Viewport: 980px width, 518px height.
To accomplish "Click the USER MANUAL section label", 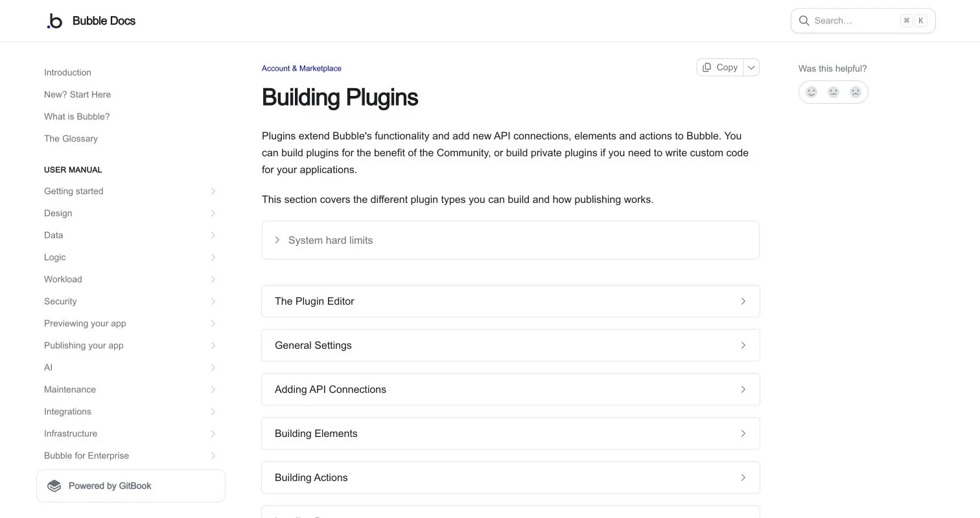I will 73,170.
